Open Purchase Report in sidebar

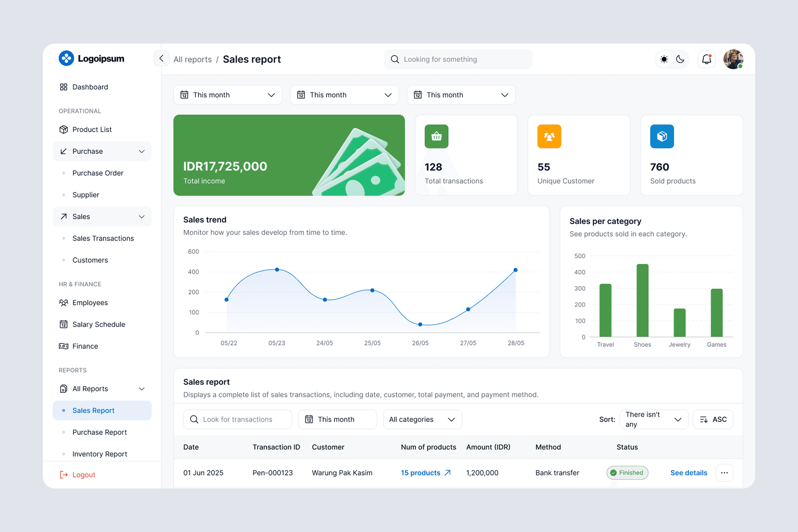coord(99,432)
